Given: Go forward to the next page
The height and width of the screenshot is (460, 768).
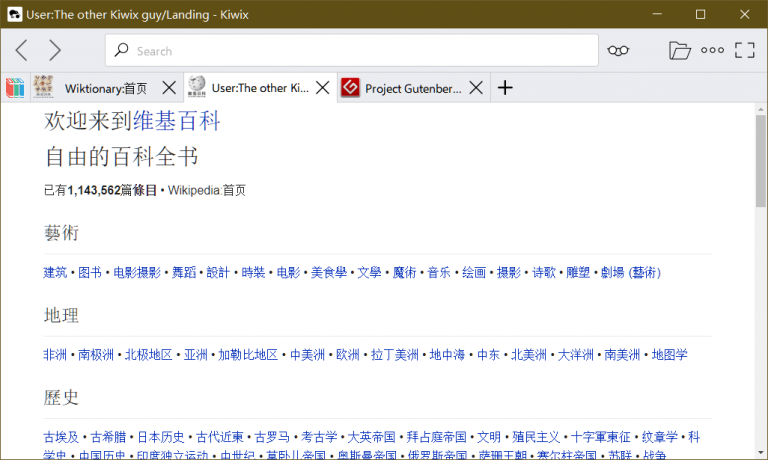Looking at the screenshot, I should [55, 50].
